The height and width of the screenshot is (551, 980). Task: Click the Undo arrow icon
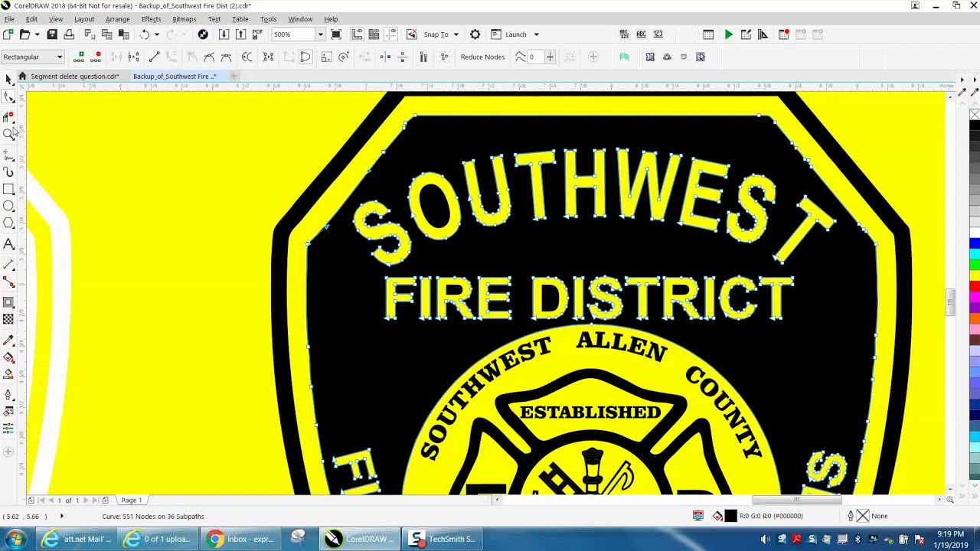[x=144, y=34]
